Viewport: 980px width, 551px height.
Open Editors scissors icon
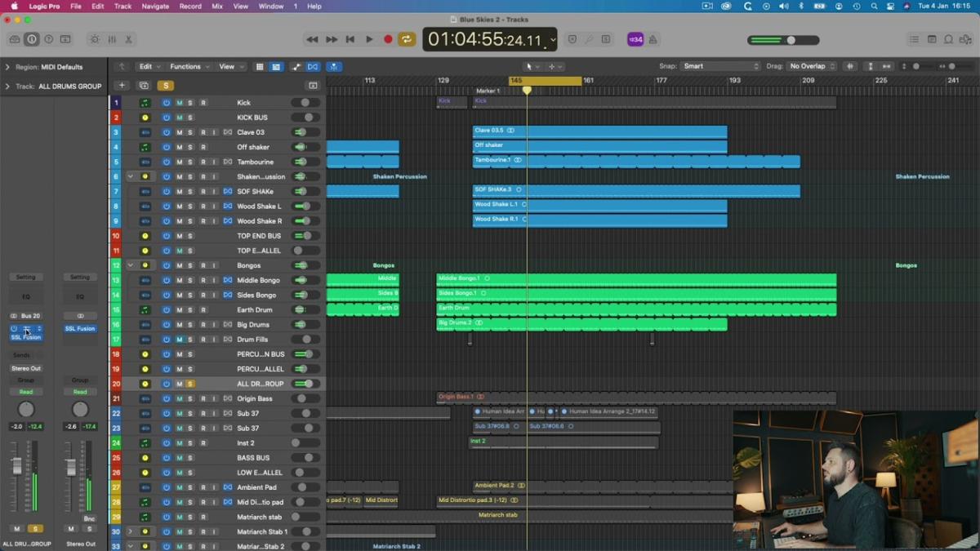point(128,39)
